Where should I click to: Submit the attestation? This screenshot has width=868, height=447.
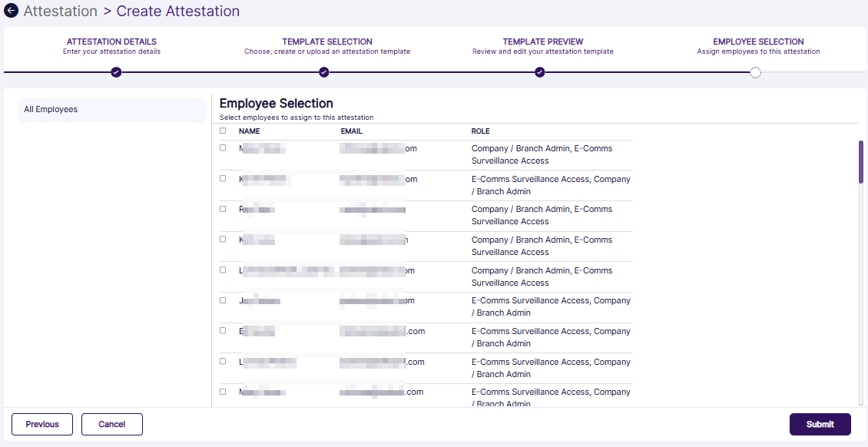pos(820,424)
